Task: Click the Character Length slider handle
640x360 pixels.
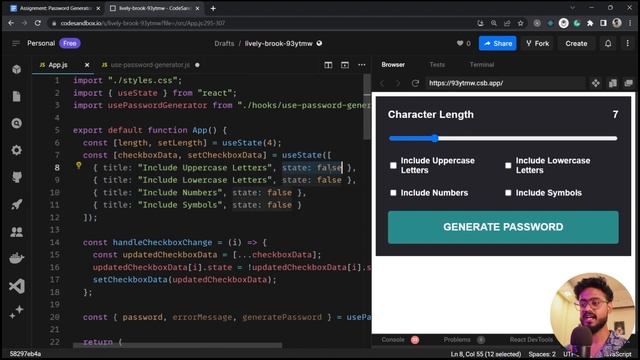Action: click(435, 138)
